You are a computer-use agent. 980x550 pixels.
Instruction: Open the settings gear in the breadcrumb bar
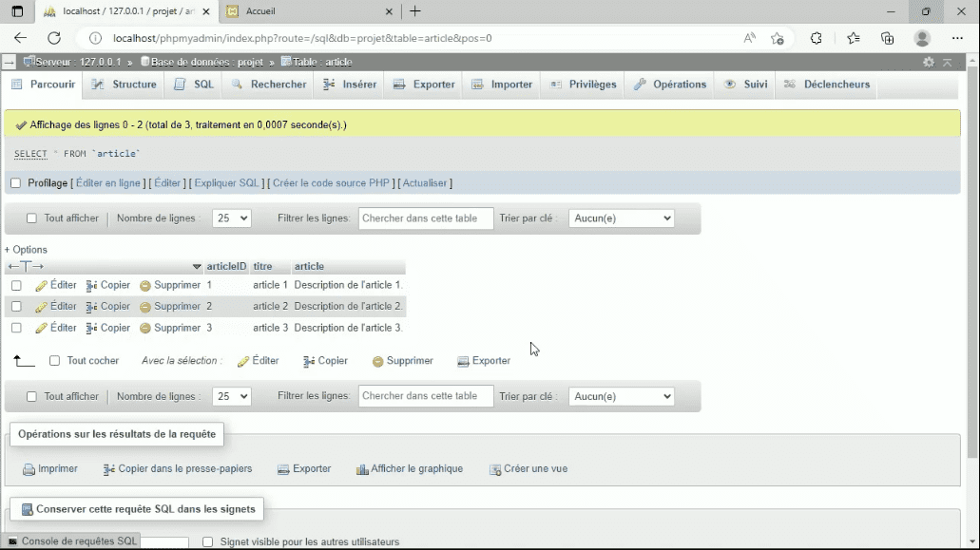pyautogui.click(x=929, y=59)
